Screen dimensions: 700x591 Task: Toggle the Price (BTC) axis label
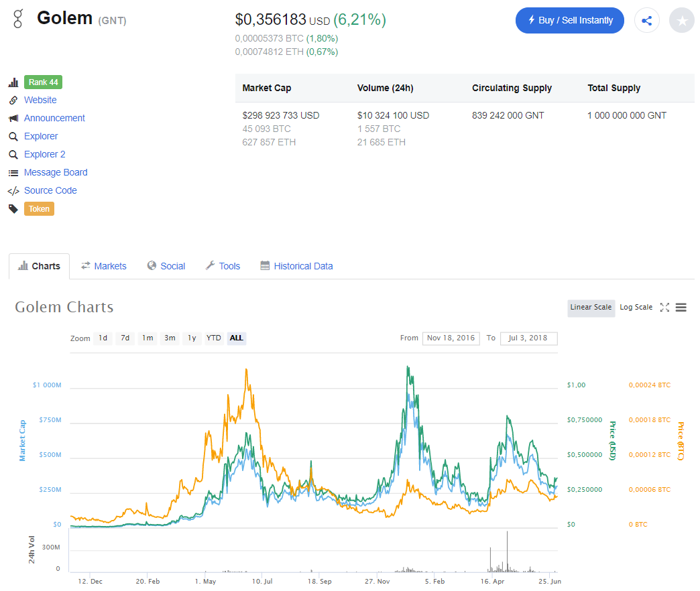click(x=681, y=441)
